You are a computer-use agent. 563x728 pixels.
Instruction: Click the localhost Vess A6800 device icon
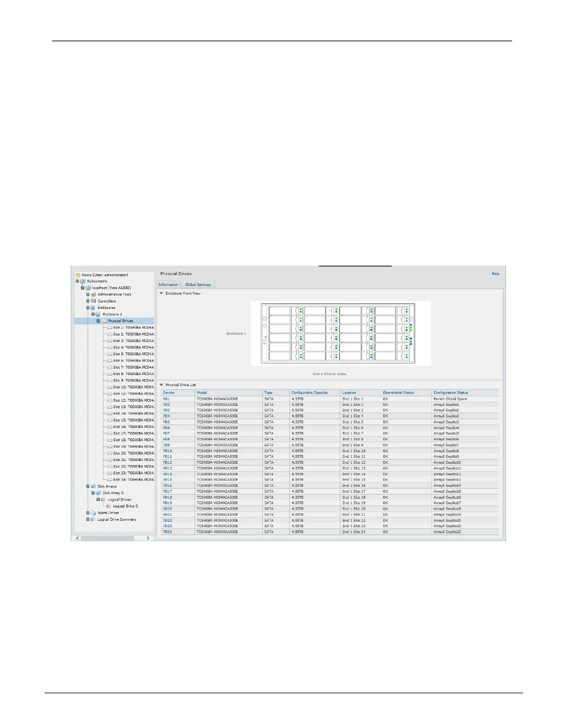click(x=88, y=288)
